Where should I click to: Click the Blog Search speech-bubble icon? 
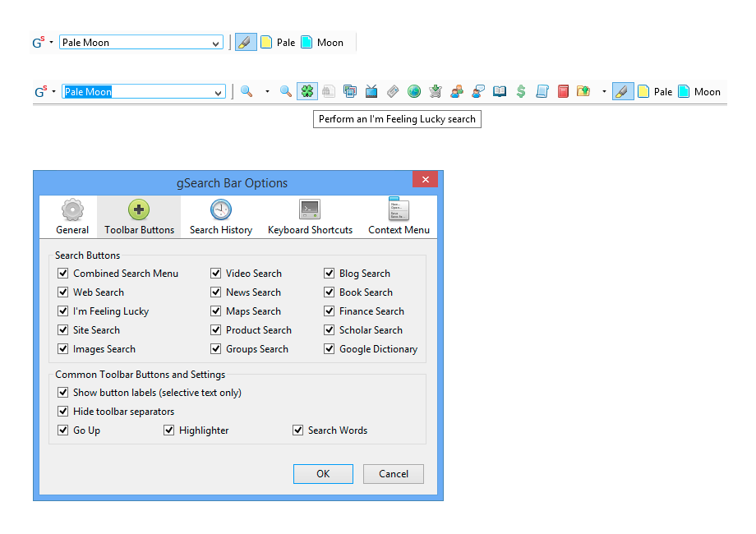coord(478,91)
